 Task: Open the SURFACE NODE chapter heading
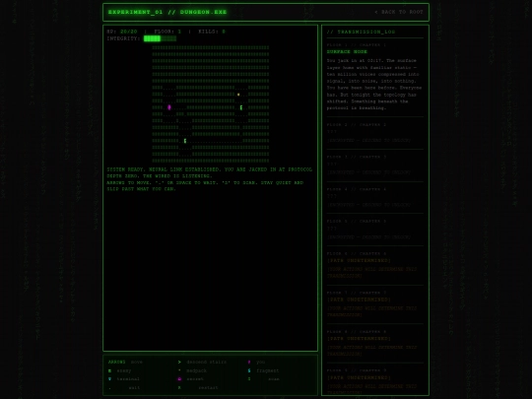347,52
